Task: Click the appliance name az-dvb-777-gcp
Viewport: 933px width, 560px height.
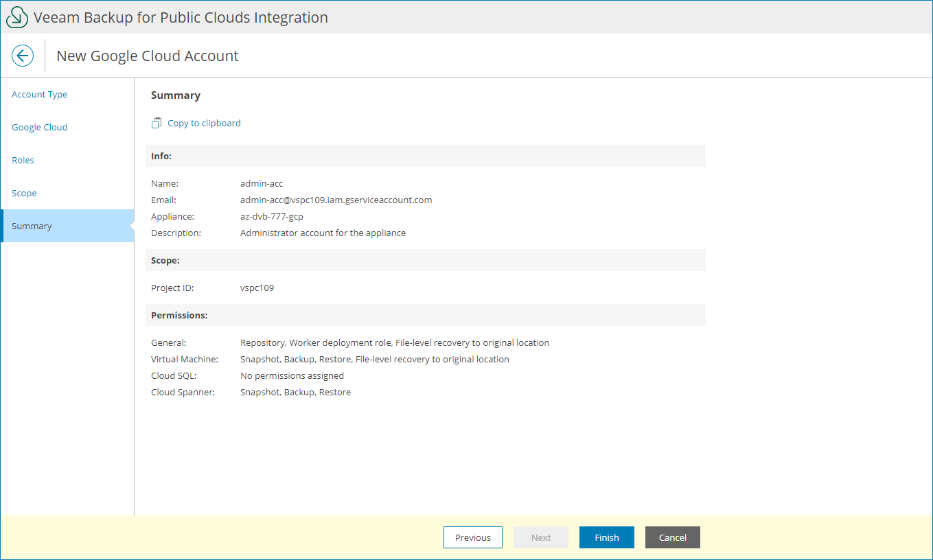Action: click(x=272, y=217)
